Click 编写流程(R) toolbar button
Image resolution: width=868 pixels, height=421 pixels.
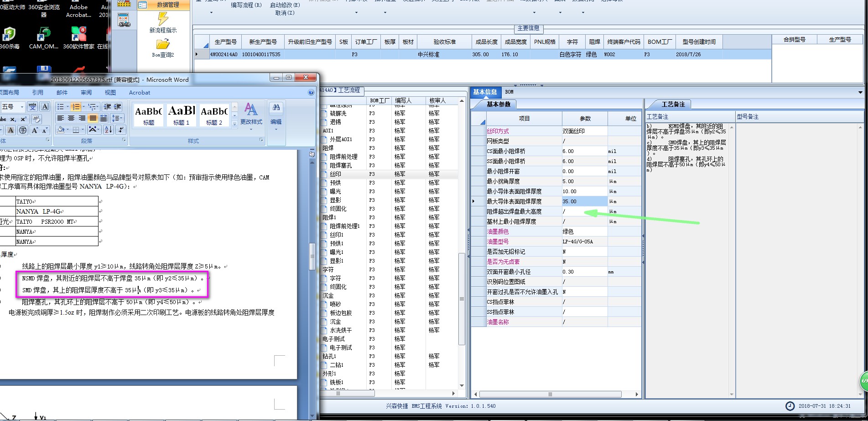[246, 5]
